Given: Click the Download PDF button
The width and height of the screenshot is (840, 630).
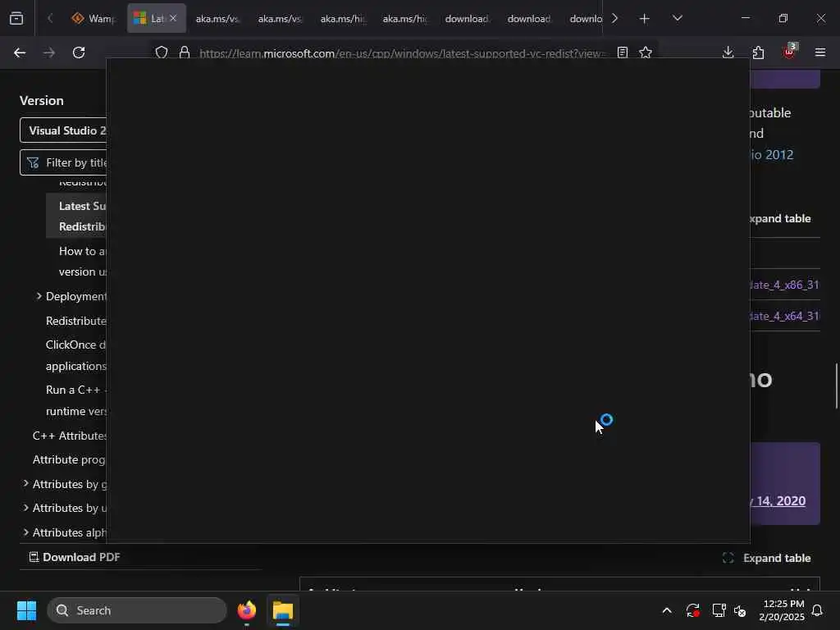Looking at the screenshot, I should (x=75, y=557).
